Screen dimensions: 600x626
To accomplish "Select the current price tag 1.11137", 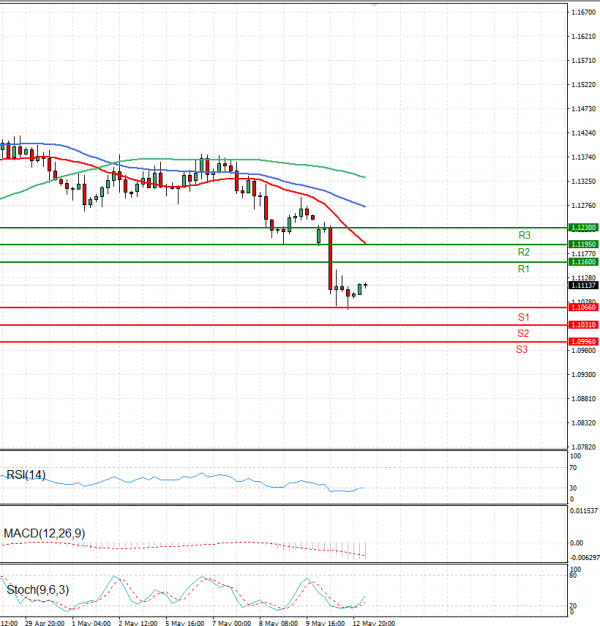I will (x=583, y=285).
